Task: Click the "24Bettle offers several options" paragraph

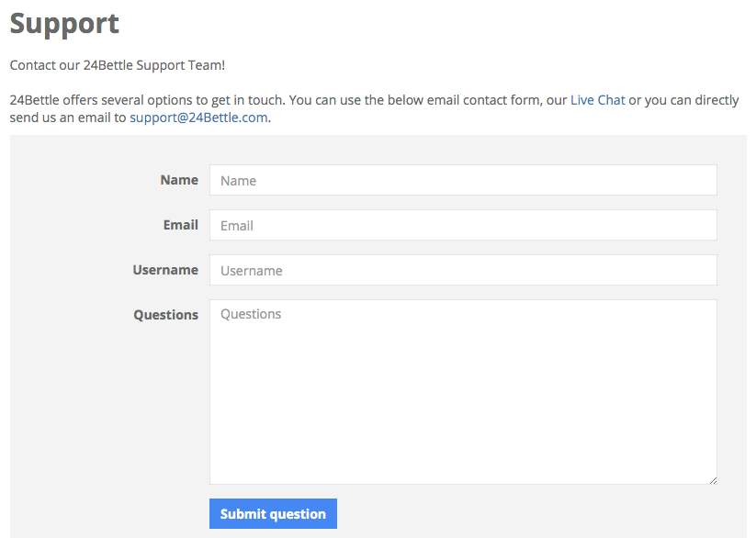Action: (374, 108)
